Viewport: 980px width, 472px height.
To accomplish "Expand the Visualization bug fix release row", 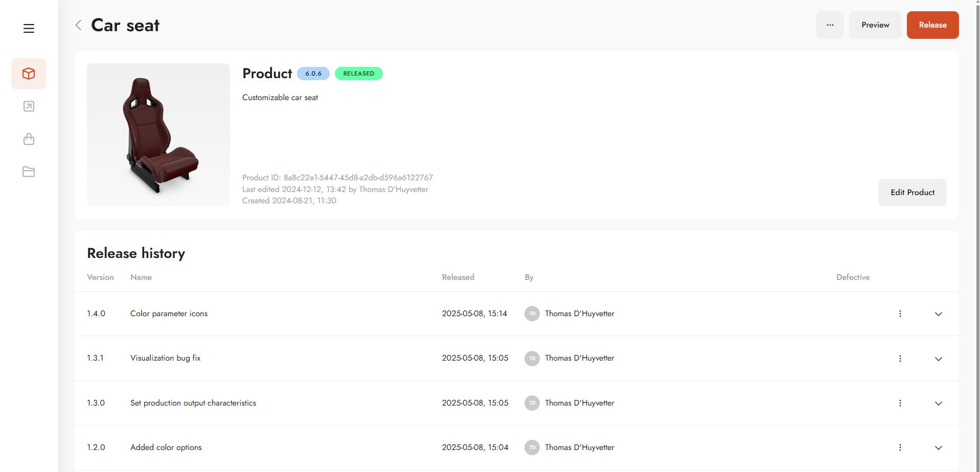I will click(938, 359).
